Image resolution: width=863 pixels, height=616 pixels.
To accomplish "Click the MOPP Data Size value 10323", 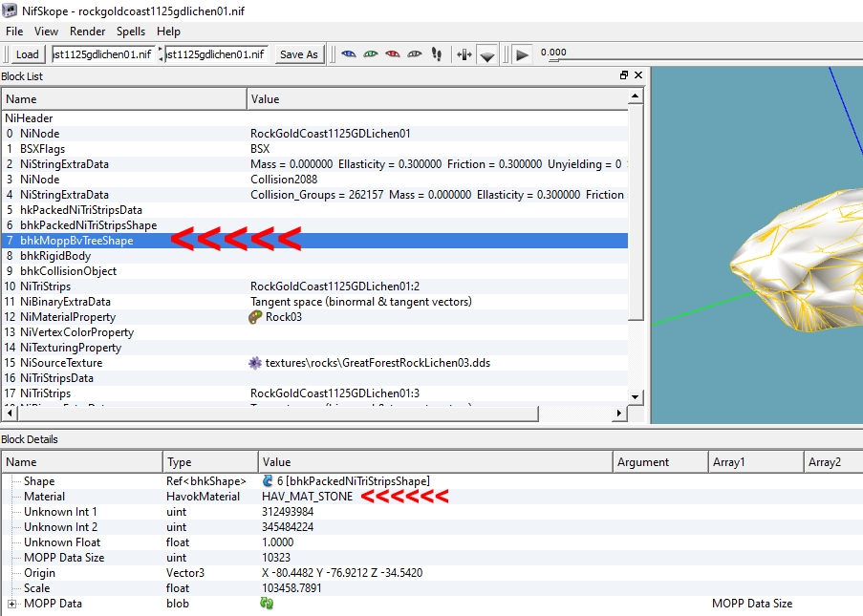I will coord(276,557).
